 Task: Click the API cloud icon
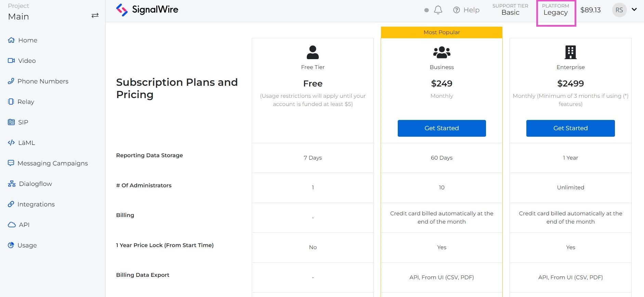[12, 225]
